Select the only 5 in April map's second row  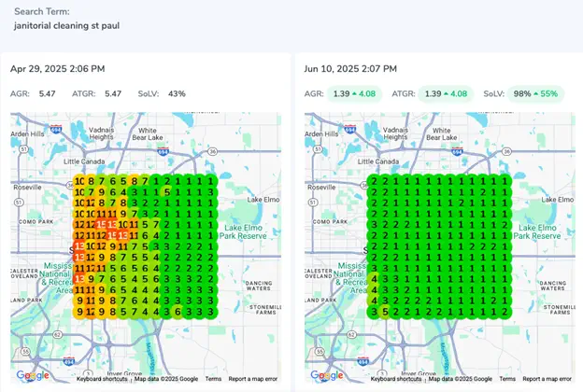pos(167,192)
